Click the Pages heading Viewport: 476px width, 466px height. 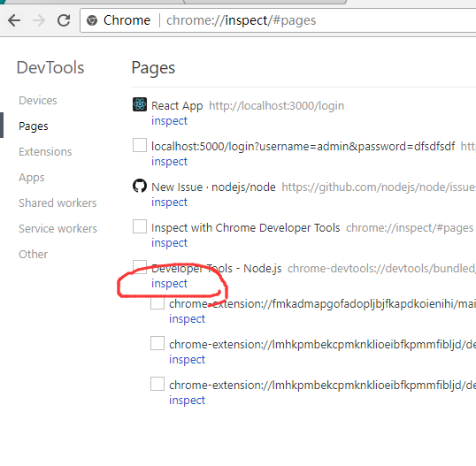pos(153,68)
